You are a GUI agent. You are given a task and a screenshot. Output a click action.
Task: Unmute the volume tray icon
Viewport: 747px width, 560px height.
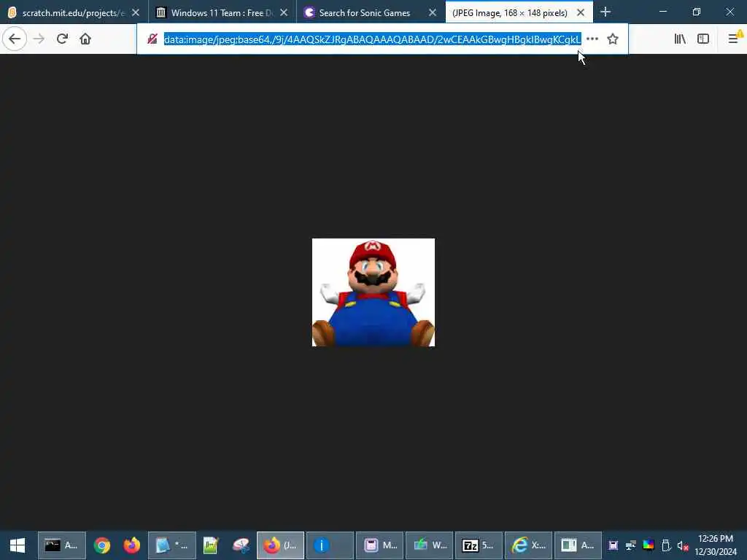coord(683,545)
